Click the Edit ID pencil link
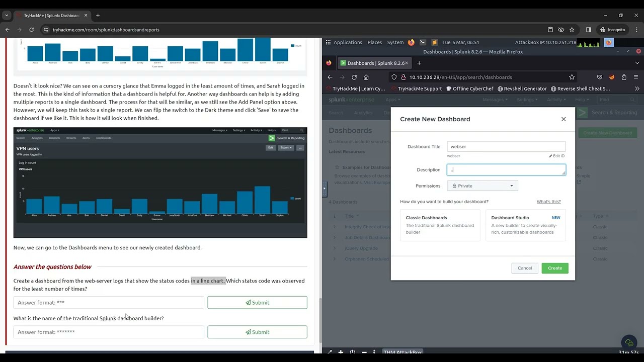This screenshot has width=644, height=362. (x=557, y=156)
